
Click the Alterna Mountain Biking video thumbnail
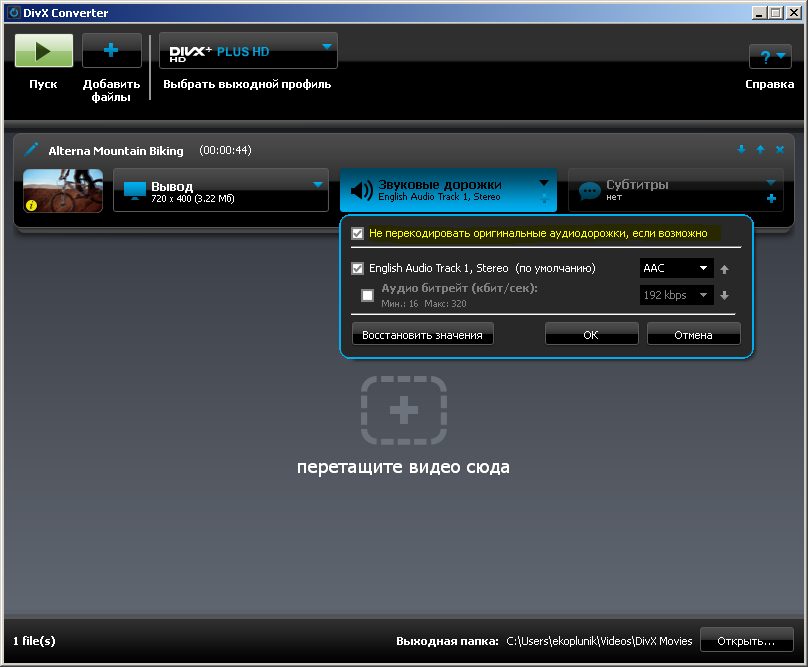click(x=63, y=190)
